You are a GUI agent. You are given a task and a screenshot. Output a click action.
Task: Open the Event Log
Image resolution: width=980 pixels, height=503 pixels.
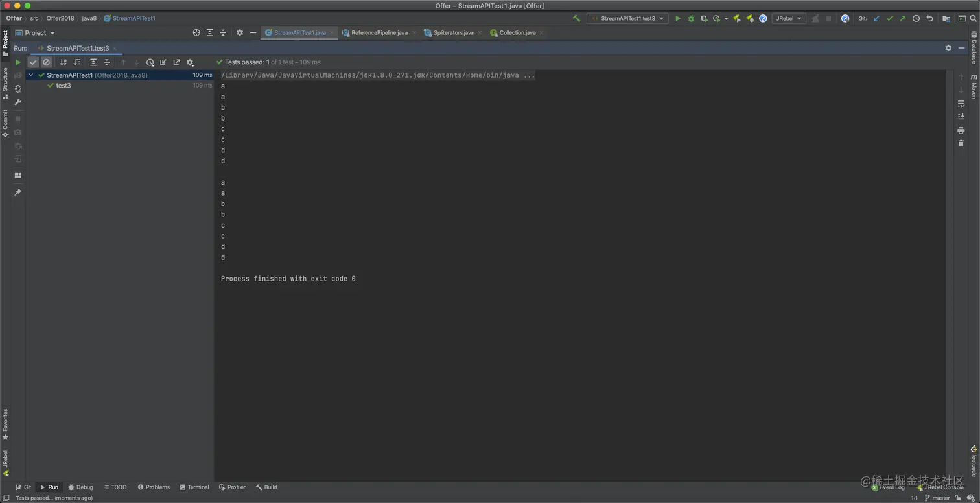pyautogui.click(x=888, y=487)
